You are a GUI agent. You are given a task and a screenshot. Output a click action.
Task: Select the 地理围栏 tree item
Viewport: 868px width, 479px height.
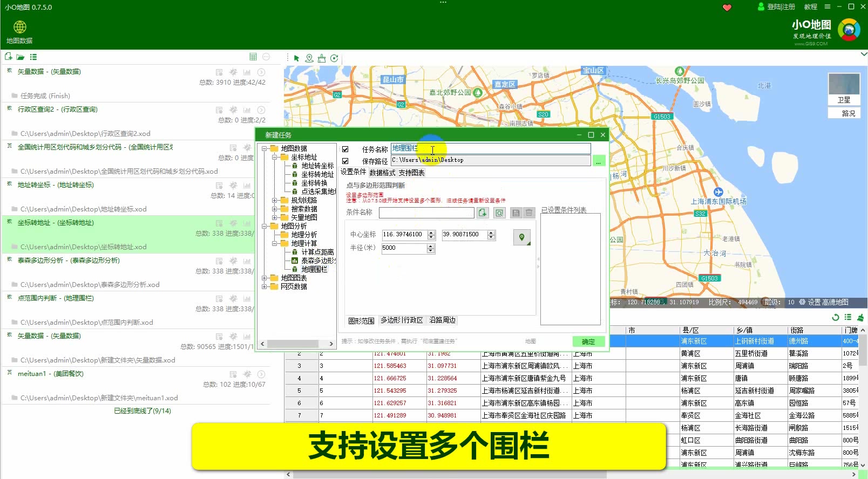[314, 269]
